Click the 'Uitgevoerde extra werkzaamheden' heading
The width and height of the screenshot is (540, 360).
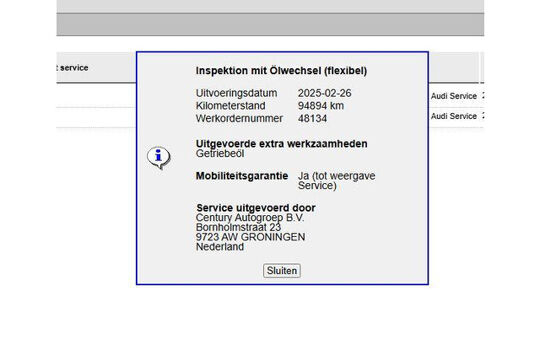tap(281, 144)
